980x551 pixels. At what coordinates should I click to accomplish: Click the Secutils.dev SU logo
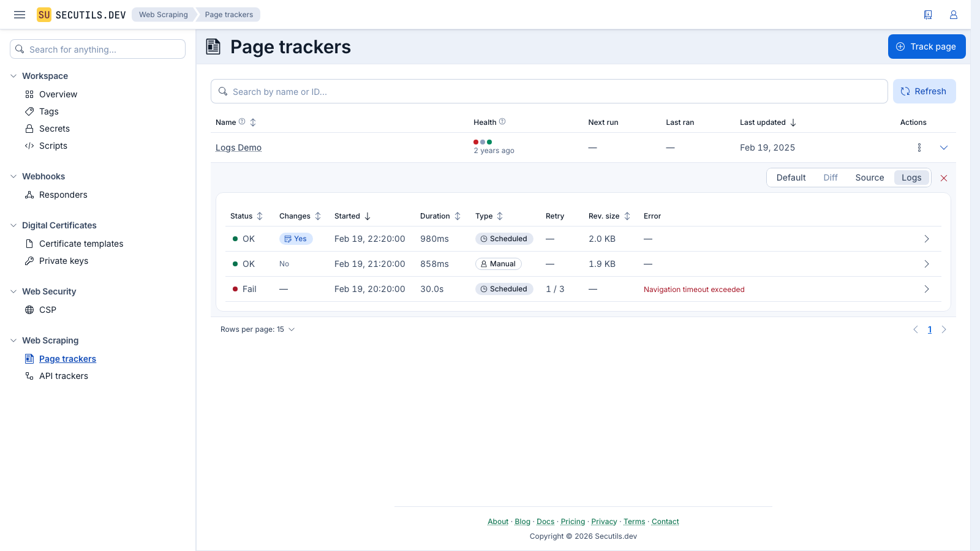44,15
